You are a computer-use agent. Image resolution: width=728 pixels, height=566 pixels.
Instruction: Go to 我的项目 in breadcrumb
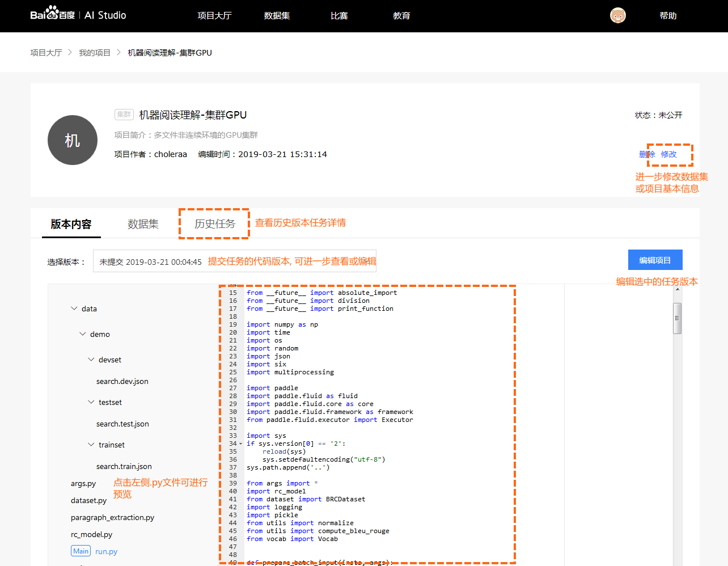pyautogui.click(x=95, y=53)
